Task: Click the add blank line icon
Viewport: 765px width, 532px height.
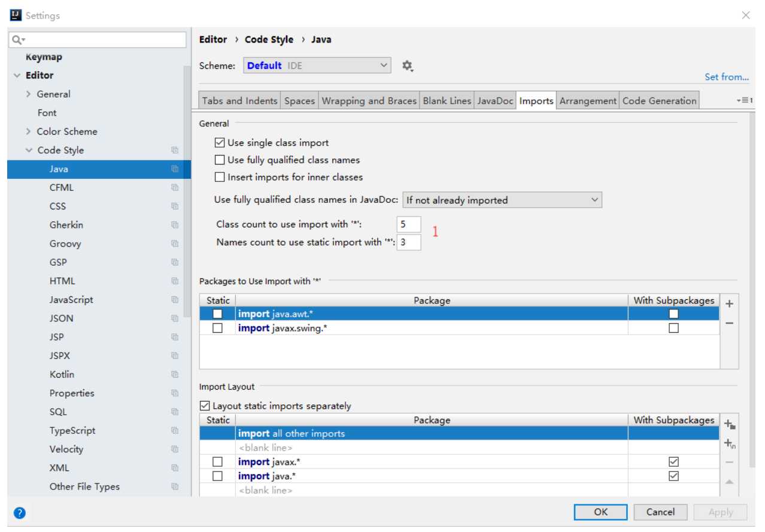Action: (729, 443)
